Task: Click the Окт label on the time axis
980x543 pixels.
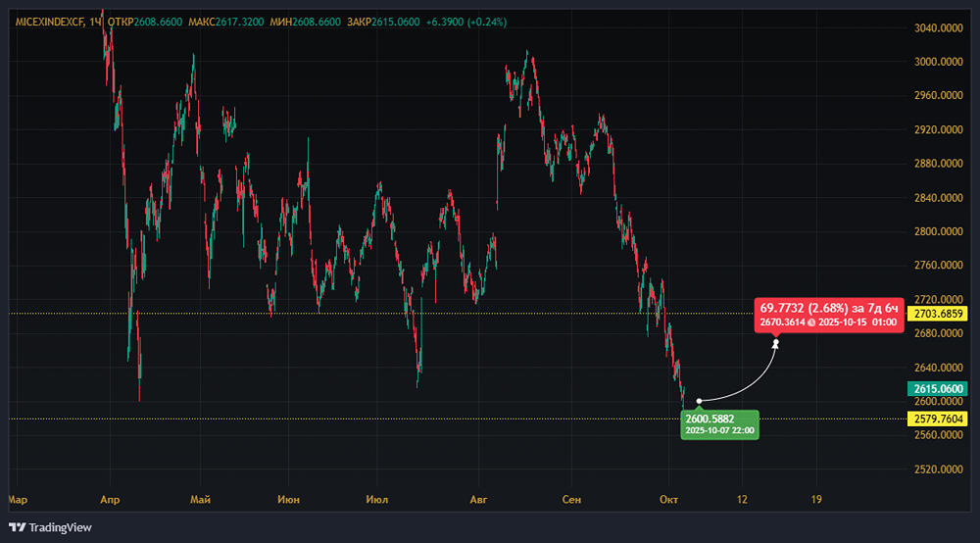Action: [669, 499]
